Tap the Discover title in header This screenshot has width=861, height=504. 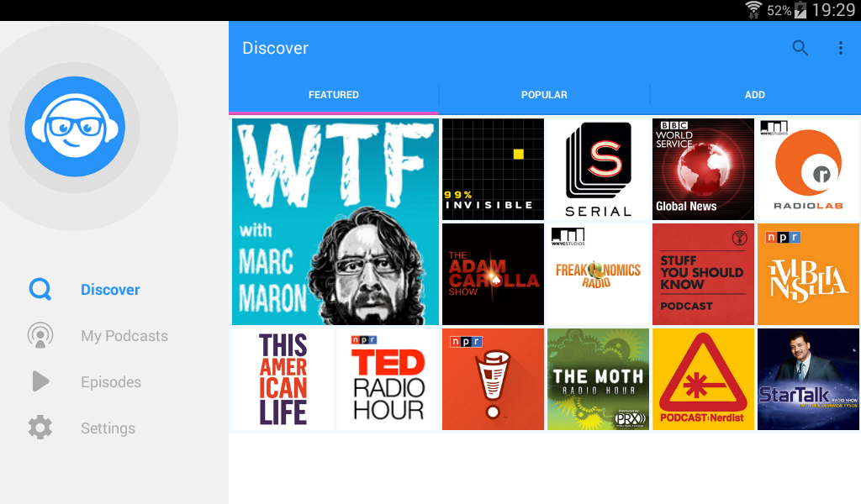(x=275, y=48)
